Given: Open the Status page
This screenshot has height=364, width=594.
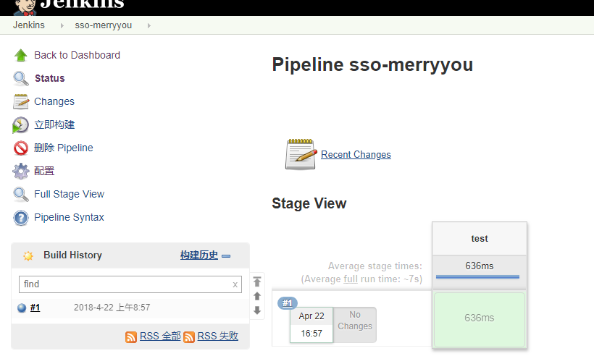Looking at the screenshot, I should coord(50,78).
